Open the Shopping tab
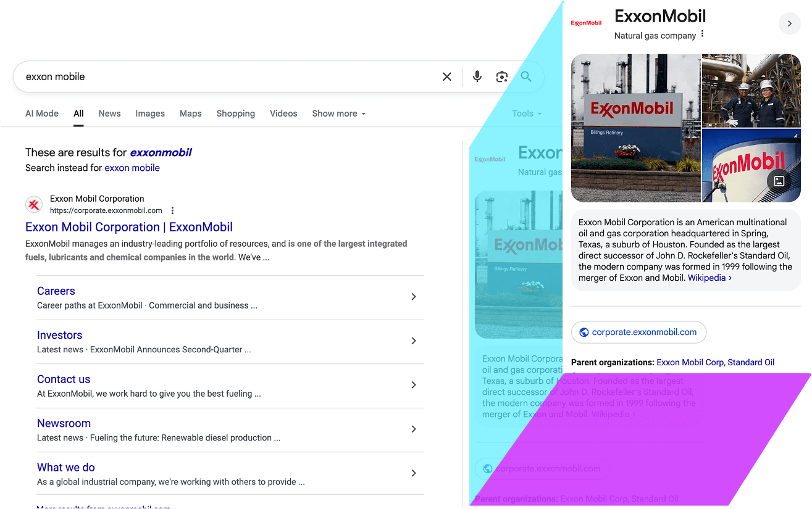 pos(236,114)
